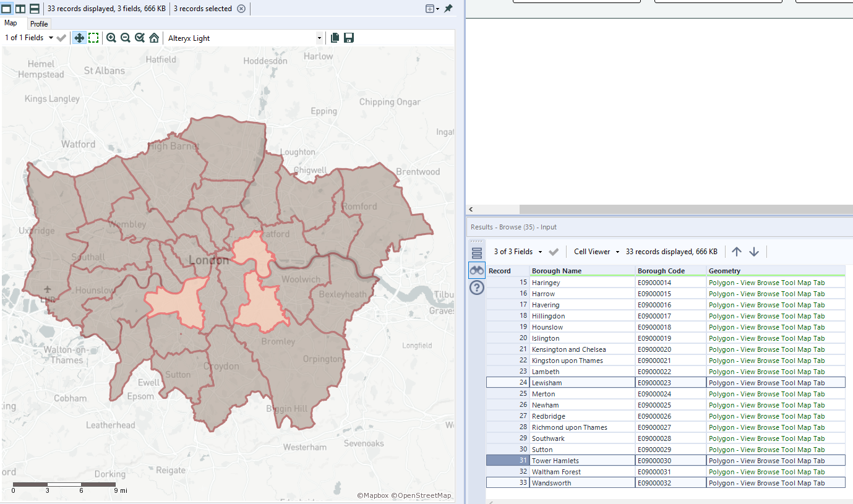Select the Map tab
Viewport: 853px width, 504px height.
pyautogui.click(x=11, y=23)
